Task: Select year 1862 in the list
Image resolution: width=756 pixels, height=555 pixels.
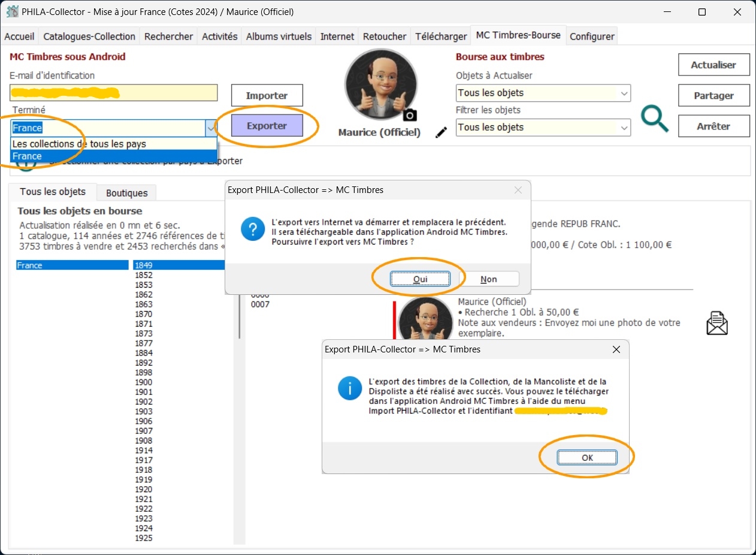Action: point(144,295)
